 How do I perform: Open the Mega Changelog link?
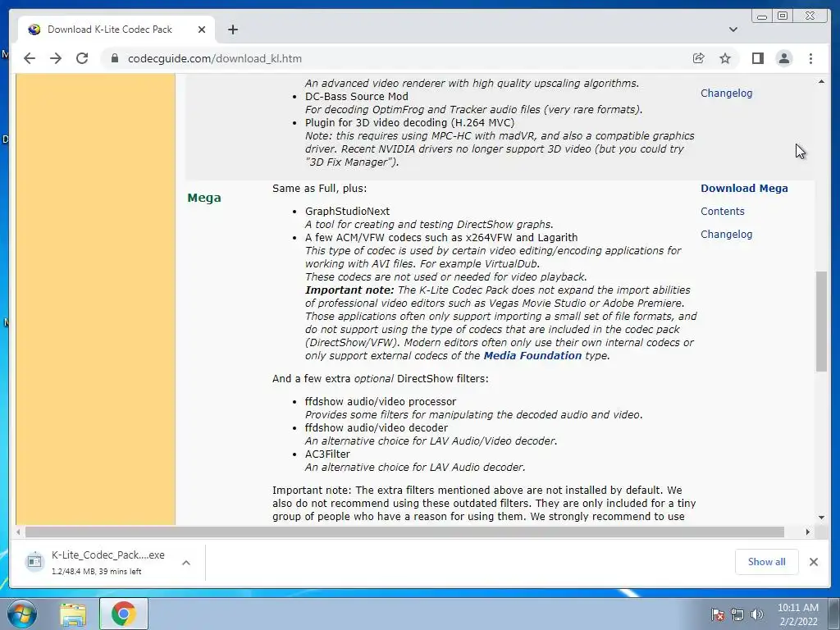coord(727,234)
